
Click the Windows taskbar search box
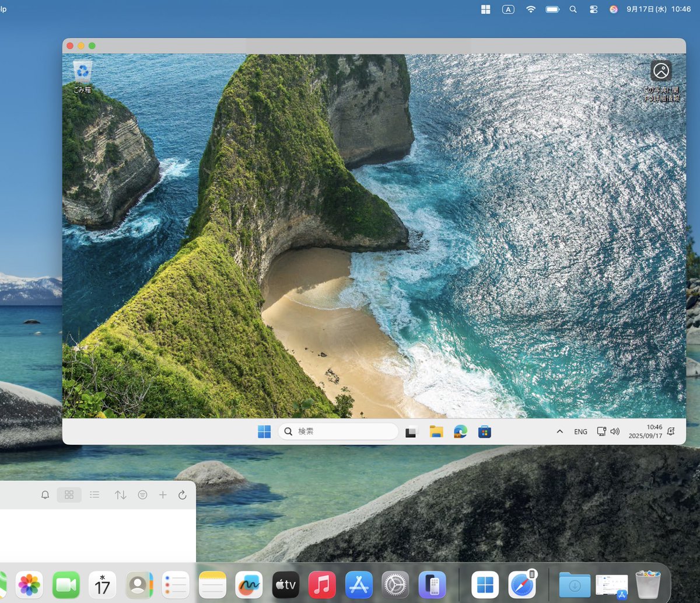coord(338,431)
